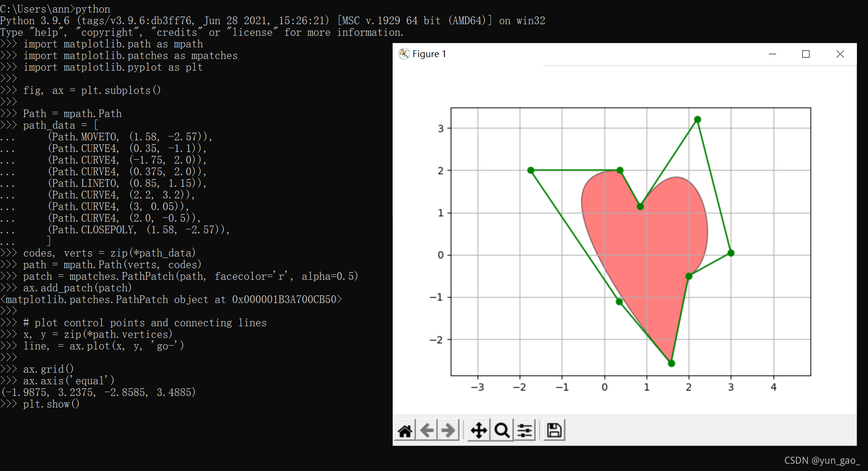Click the x-axis tick label '4'
This screenshot has height=471, width=868.
tap(773, 387)
